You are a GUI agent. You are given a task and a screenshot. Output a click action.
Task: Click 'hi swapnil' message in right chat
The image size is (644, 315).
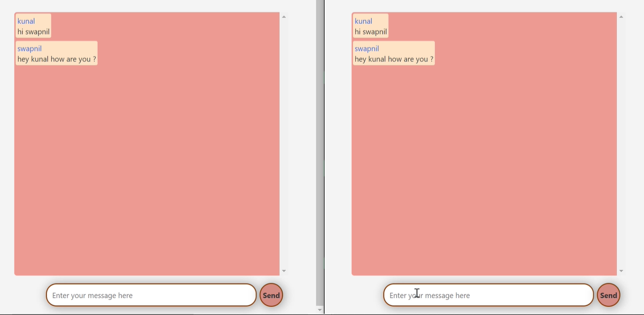[x=371, y=32]
